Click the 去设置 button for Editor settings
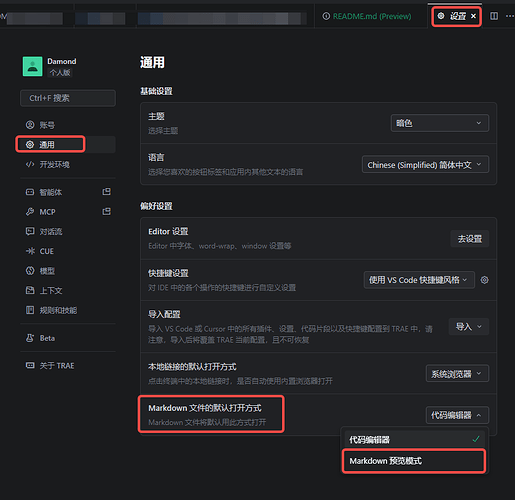Image resolution: width=515 pixels, height=500 pixels. (x=470, y=239)
